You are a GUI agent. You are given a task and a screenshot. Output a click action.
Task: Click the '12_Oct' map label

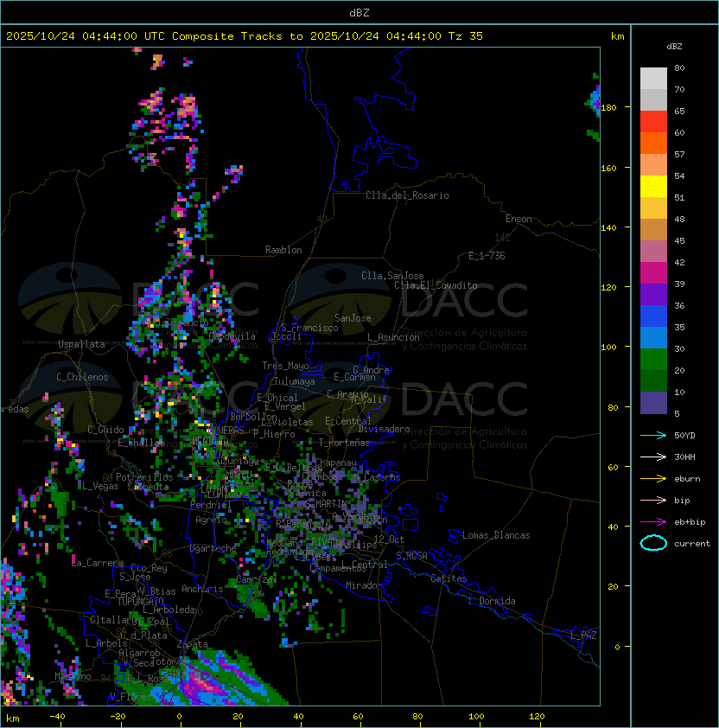coord(389,540)
